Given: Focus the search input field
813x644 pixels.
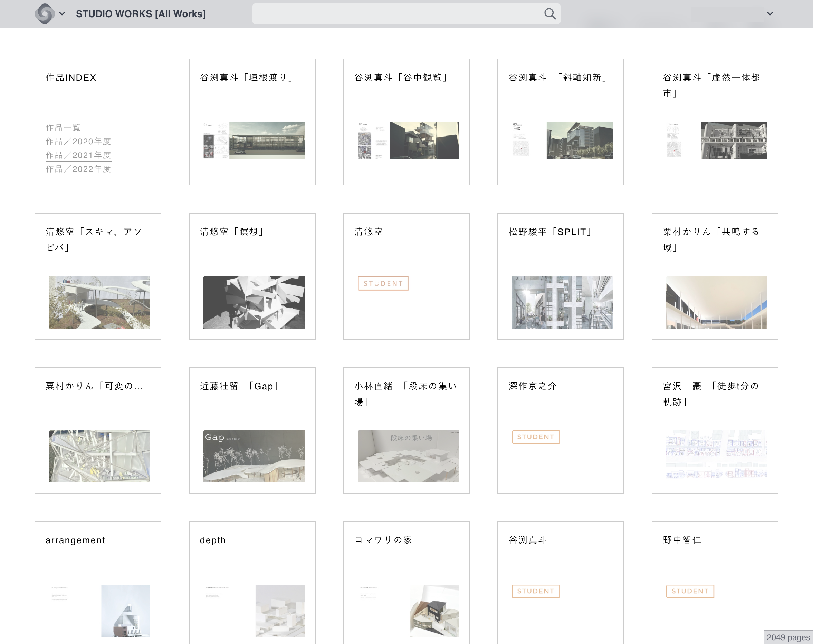Looking at the screenshot, I should [x=396, y=14].
